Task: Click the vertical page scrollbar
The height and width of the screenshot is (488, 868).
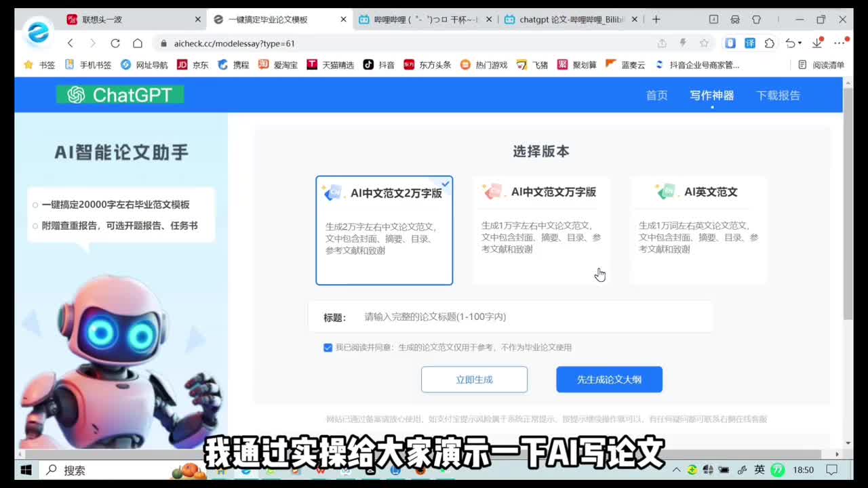Action: 848,203
